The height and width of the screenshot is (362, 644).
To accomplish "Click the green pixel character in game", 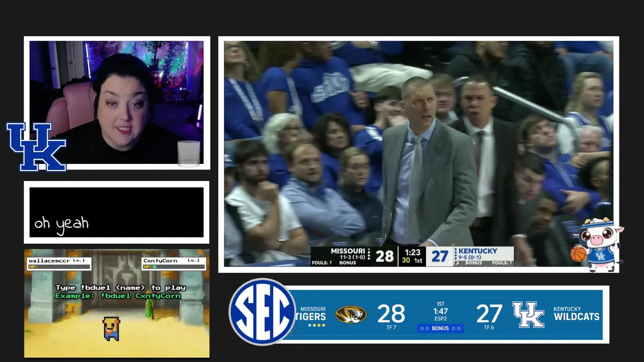I will [x=149, y=310].
